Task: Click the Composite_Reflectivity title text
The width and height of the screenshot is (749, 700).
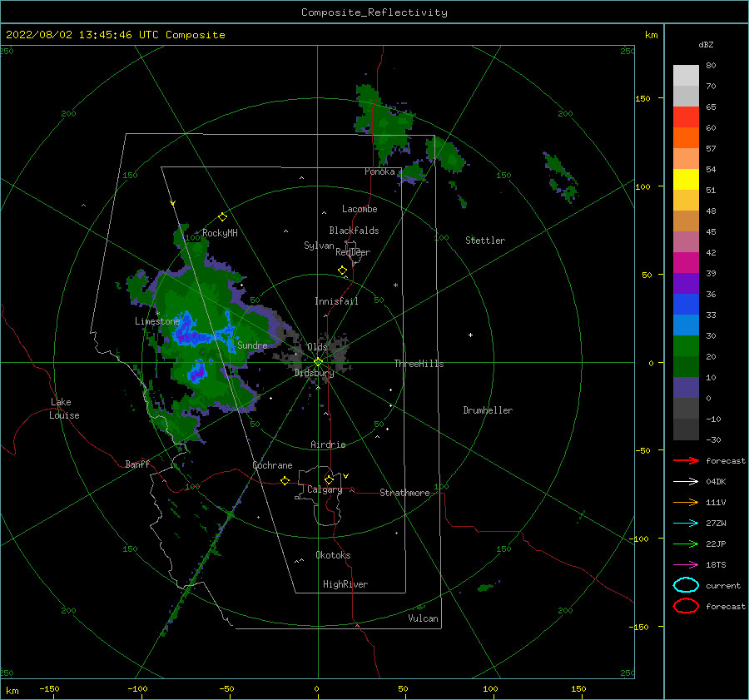Action: pos(374,12)
